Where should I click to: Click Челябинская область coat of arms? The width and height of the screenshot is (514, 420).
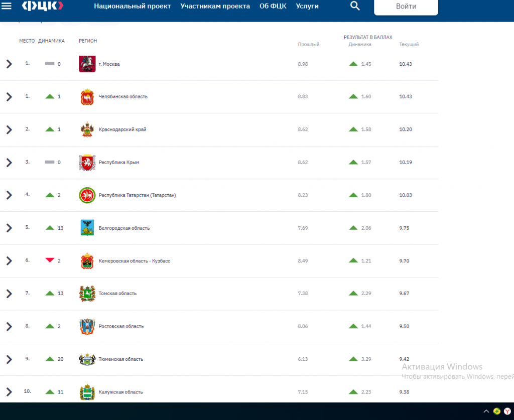click(x=87, y=97)
